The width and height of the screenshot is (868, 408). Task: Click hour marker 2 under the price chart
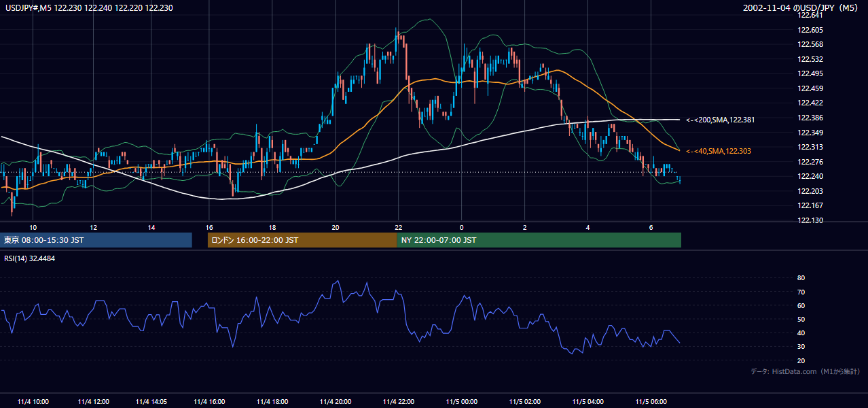click(x=524, y=227)
